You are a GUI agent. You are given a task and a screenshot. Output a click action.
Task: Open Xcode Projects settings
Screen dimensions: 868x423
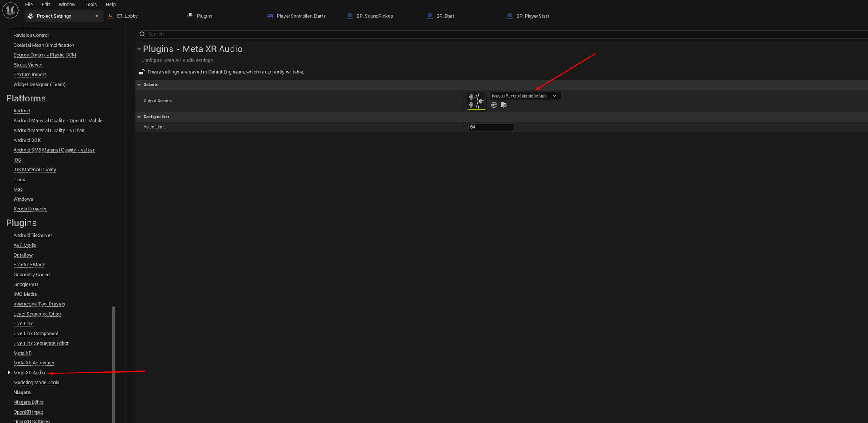(30, 209)
